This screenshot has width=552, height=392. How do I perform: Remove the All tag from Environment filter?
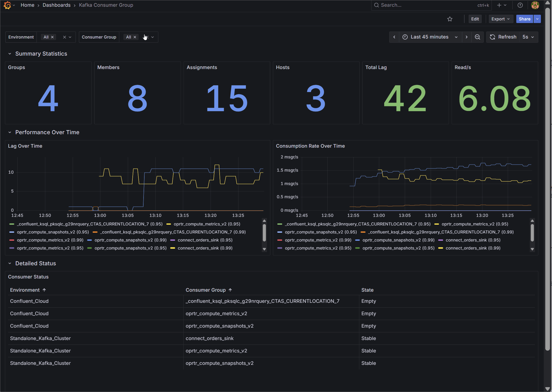[53, 37]
